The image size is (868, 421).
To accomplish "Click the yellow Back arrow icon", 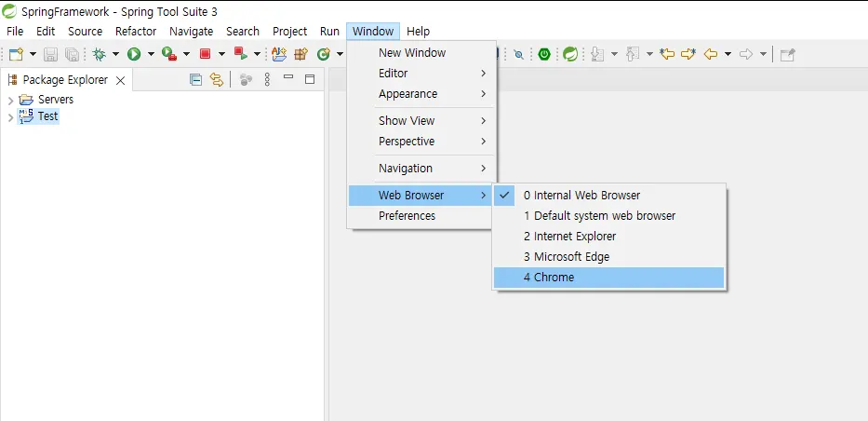I will [711, 54].
